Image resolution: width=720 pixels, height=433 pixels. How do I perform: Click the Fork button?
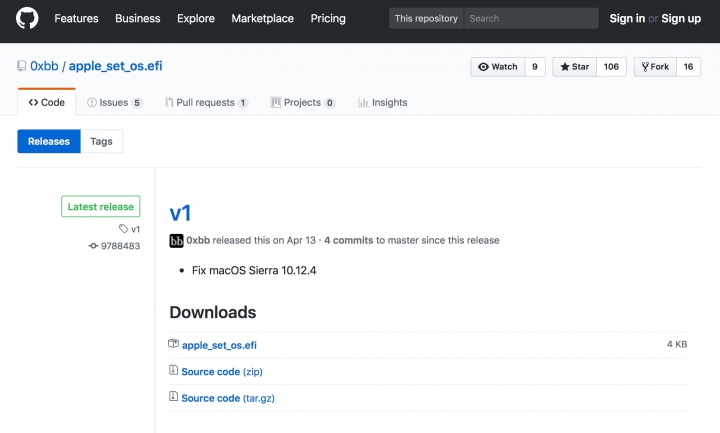click(x=655, y=67)
